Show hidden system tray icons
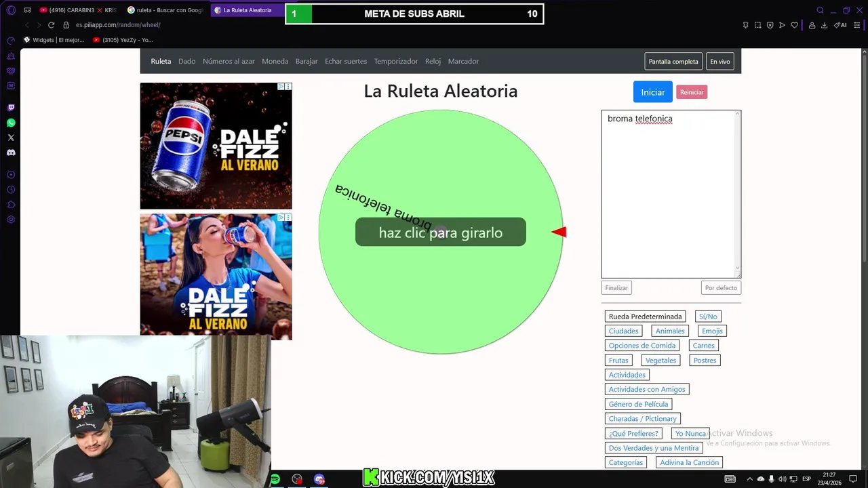Image resolution: width=868 pixels, height=488 pixels. coord(749,479)
